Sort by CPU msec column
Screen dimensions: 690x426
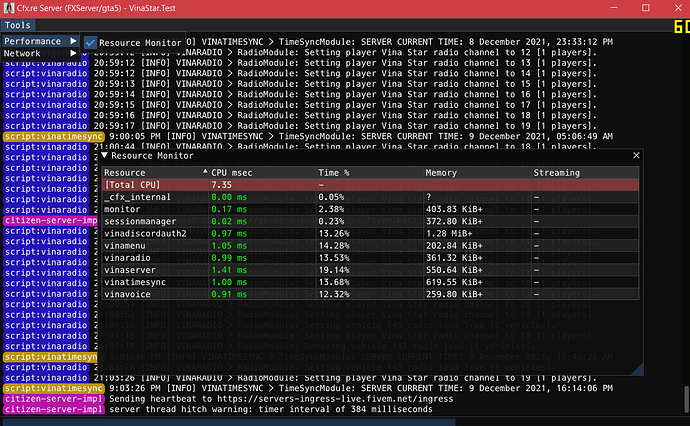tap(262, 173)
